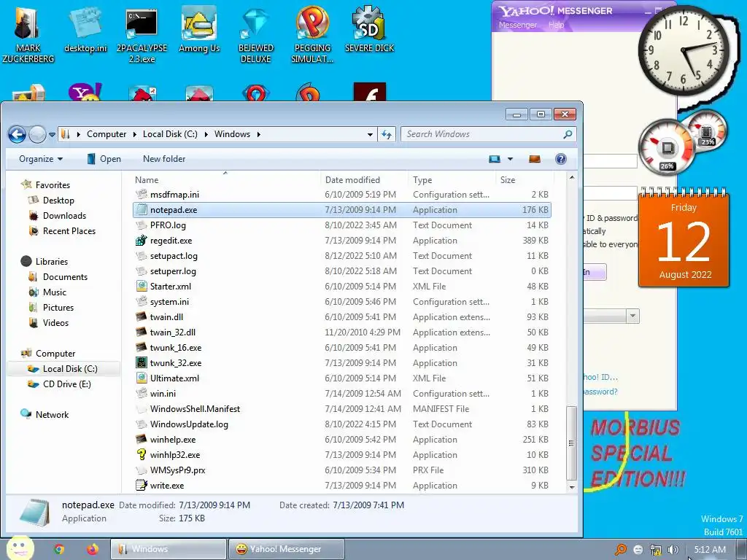Click scroll up arrow in file list
747x560 pixels.
point(572,177)
